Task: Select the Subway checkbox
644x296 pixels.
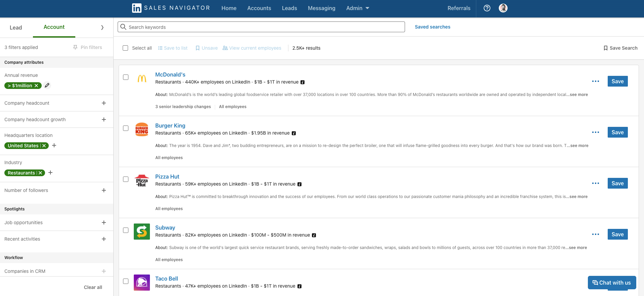Action: pyautogui.click(x=126, y=230)
